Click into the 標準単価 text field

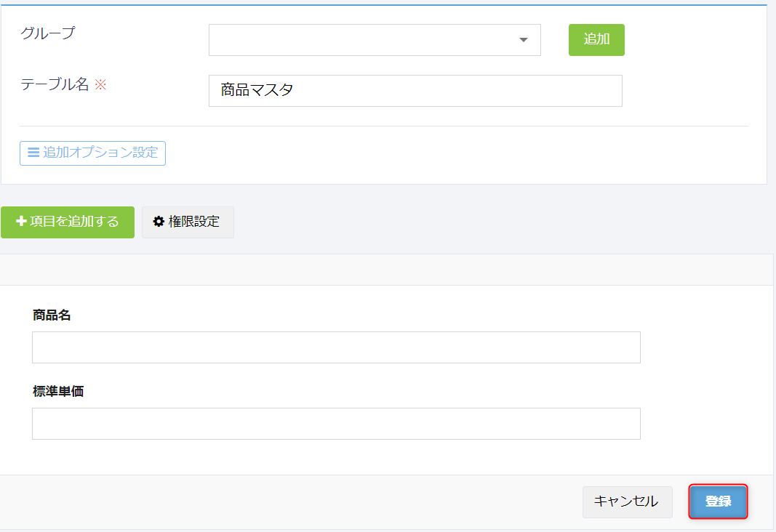click(336, 424)
